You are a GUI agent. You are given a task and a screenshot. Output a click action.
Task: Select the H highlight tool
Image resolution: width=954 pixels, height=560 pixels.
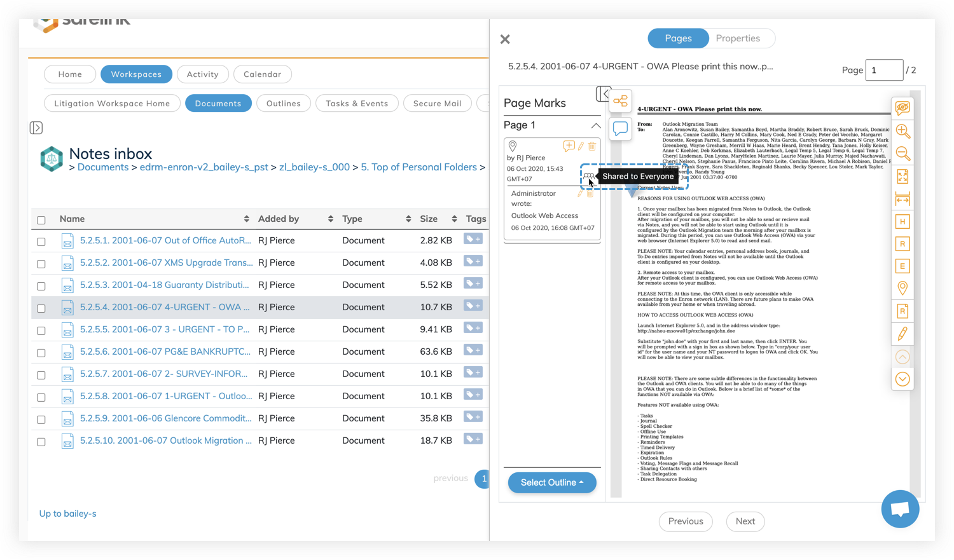point(902,222)
